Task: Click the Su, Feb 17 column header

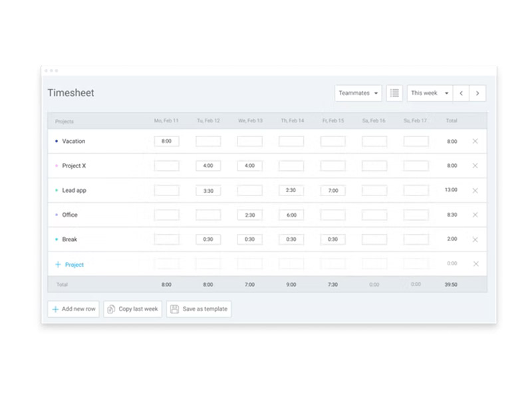Action: pyautogui.click(x=415, y=121)
